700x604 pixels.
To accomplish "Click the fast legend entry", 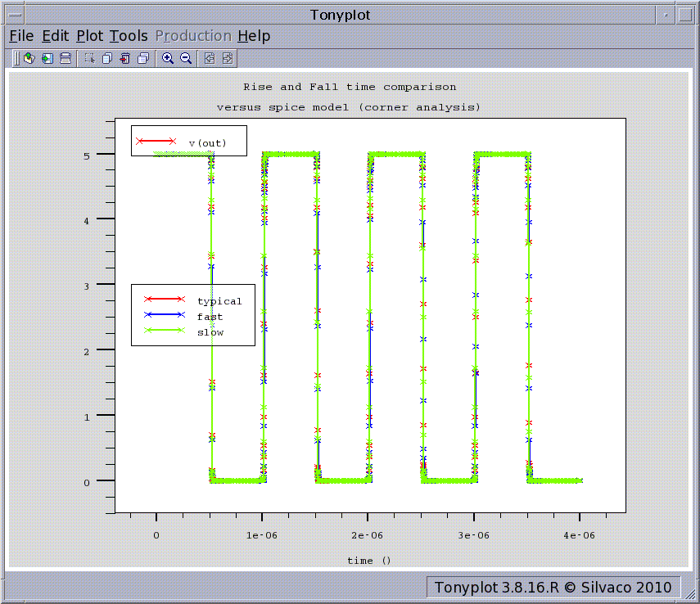I will [183, 316].
